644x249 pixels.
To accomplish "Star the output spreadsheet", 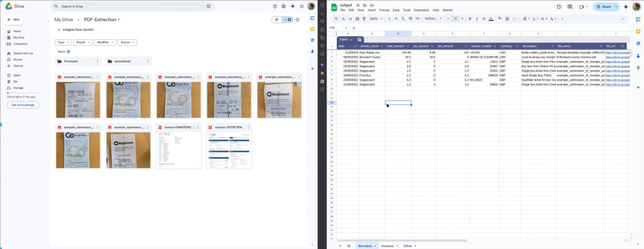I will tap(358, 5).
